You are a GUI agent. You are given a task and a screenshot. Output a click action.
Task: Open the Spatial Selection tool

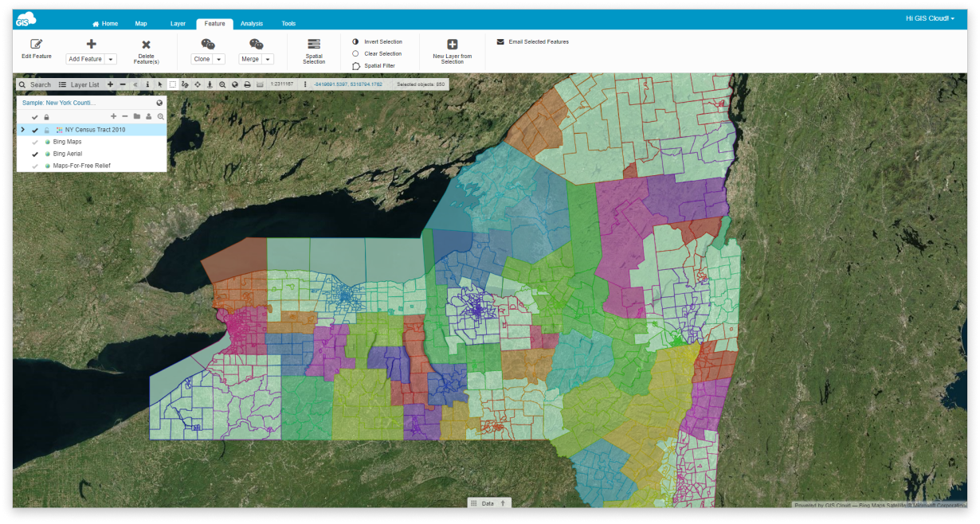(x=313, y=46)
